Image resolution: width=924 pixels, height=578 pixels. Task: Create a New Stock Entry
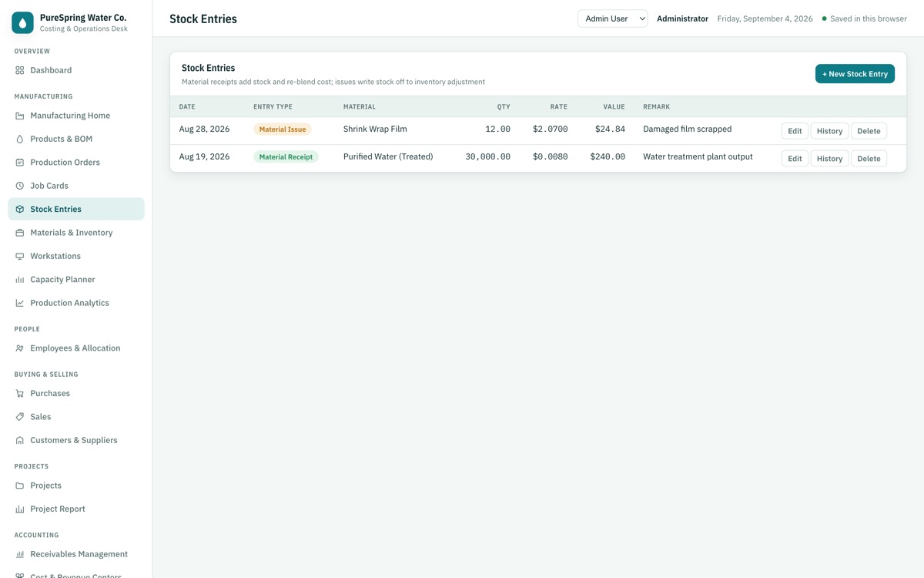[x=855, y=74]
